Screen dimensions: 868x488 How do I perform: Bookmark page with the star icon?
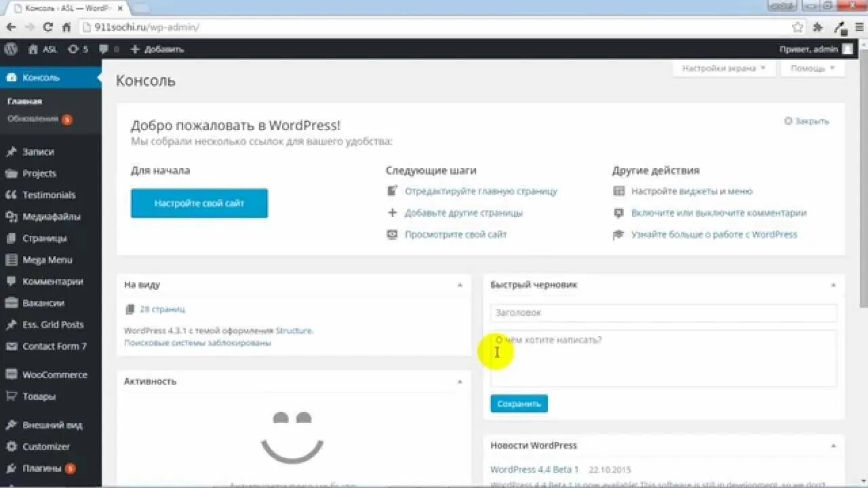[x=797, y=27]
